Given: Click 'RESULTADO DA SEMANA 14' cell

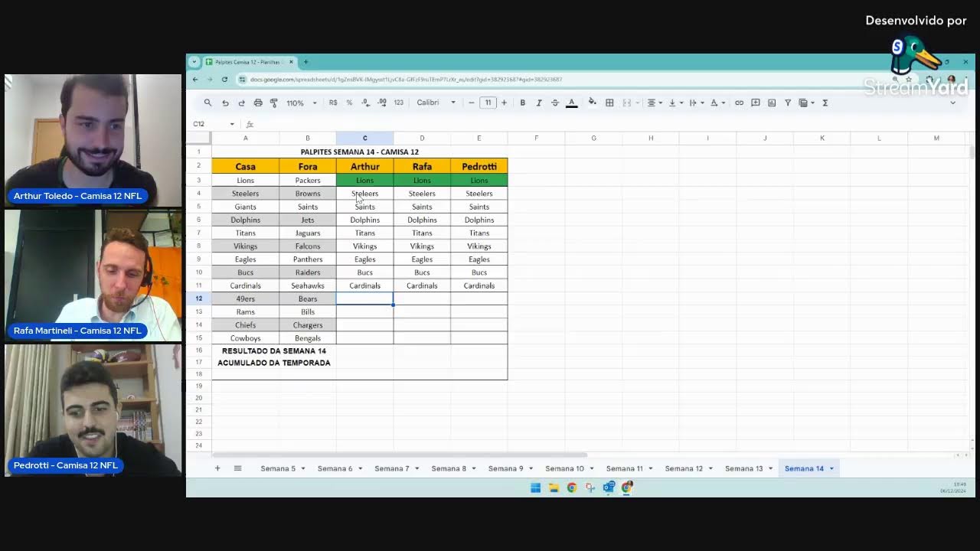Looking at the screenshot, I should click(x=274, y=351).
